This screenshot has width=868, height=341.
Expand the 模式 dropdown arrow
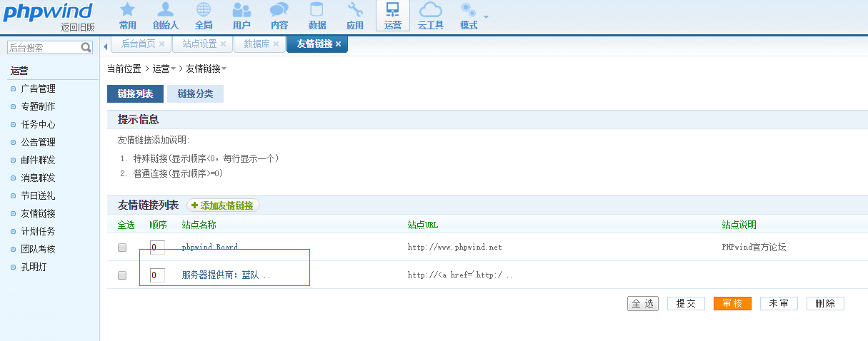487,16
